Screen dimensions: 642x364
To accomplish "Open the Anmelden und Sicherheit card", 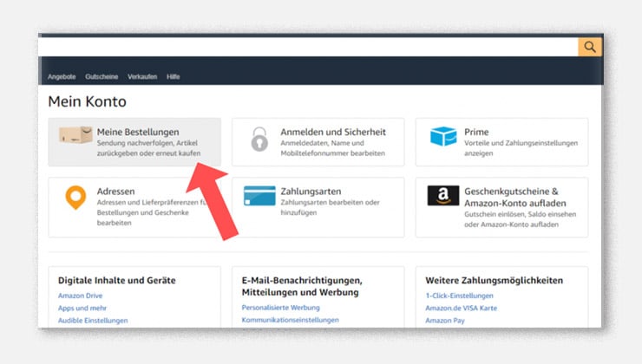I will [318, 142].
